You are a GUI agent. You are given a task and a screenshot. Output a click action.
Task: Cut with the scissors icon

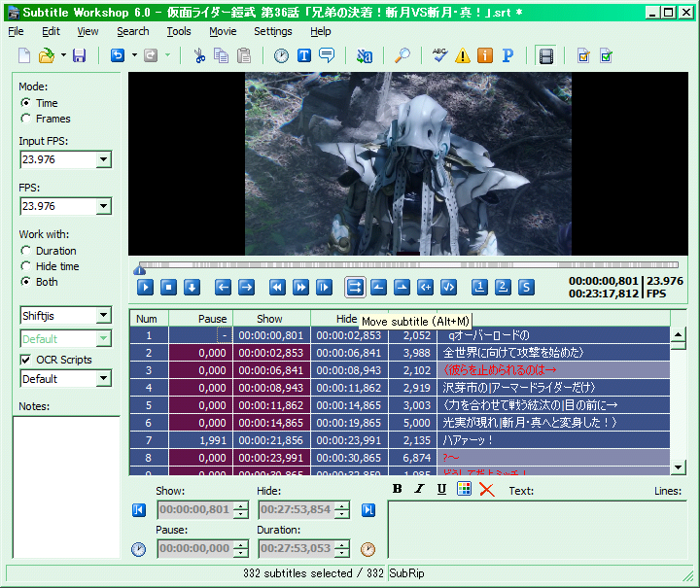[x=199, y=55]
